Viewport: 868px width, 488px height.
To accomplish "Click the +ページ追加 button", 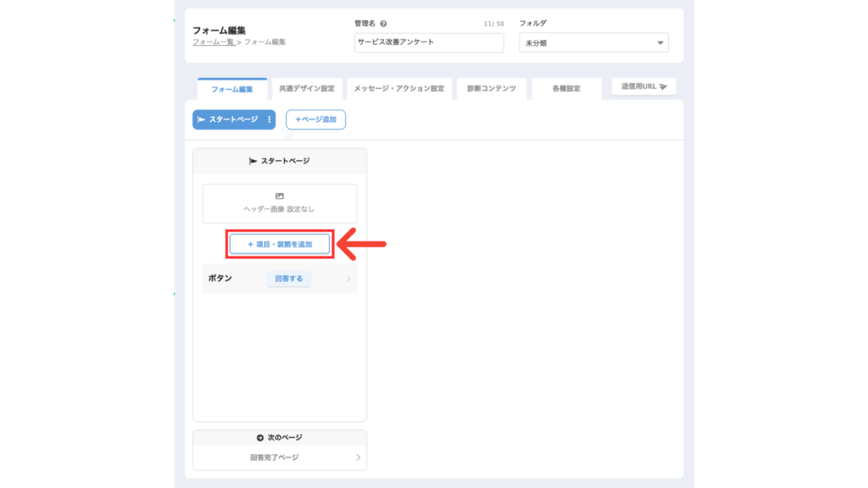I will [x=315, y=120].
